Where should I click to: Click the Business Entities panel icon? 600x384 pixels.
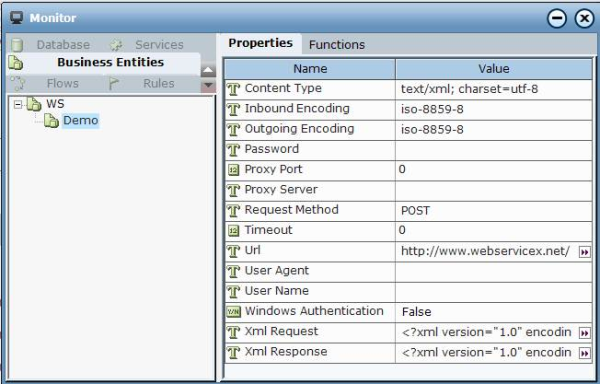(x=16, y=63)
